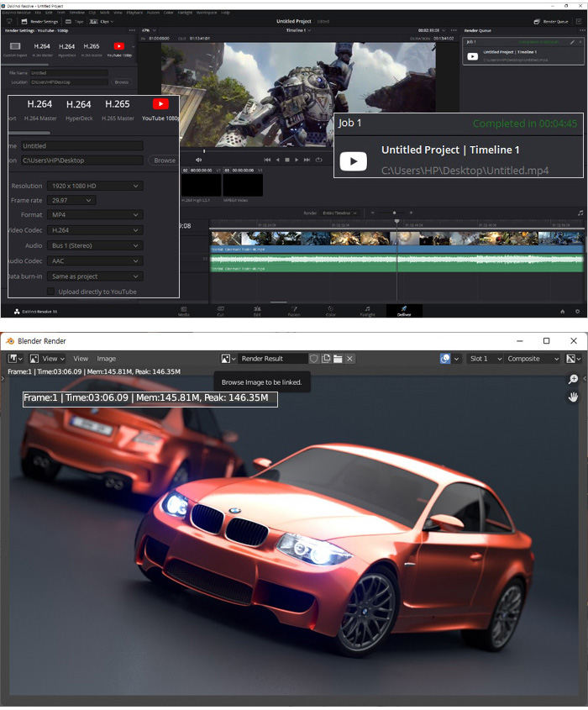Open viewer three-dots options menu
This screenshot has height=710, width=588.
(454, 30)
